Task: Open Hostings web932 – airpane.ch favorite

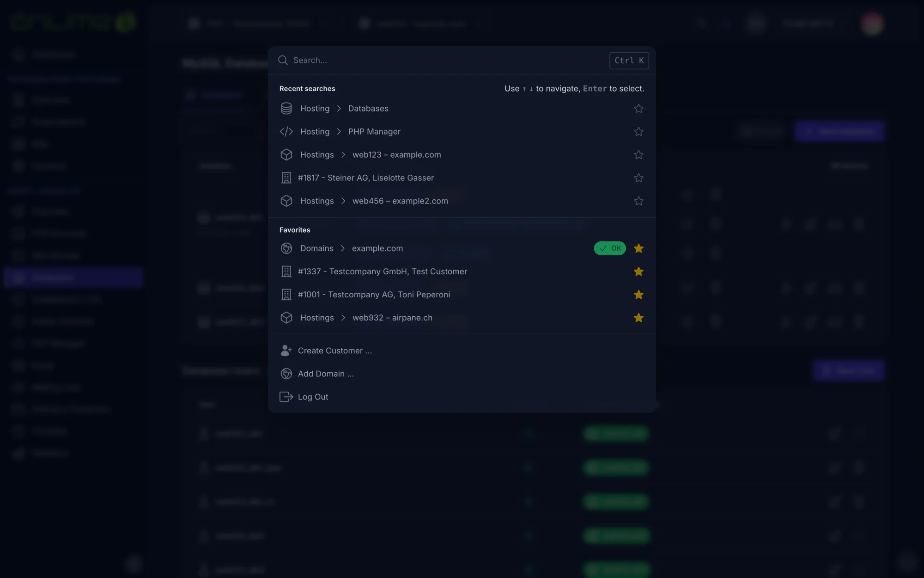Action: coord(462,318)
